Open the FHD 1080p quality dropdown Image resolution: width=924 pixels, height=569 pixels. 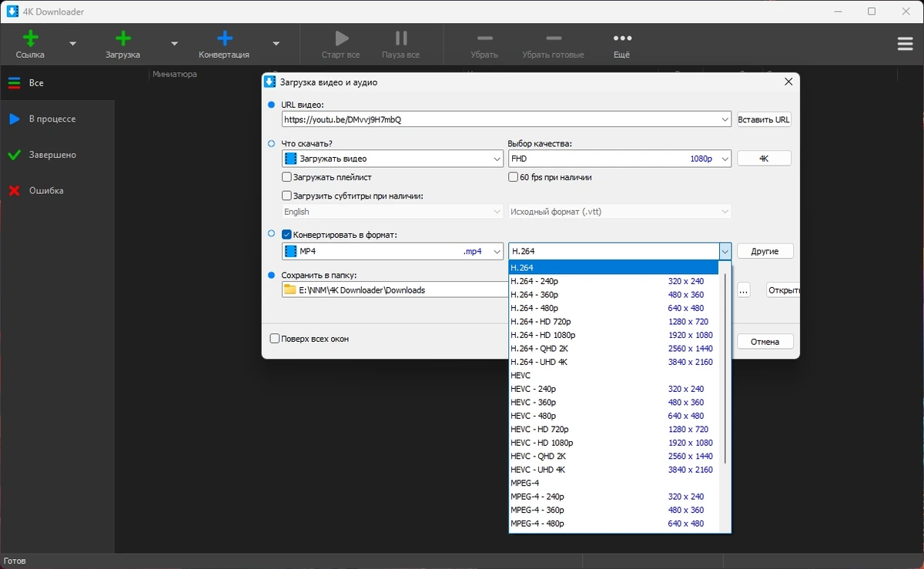(x=620, y=159)
